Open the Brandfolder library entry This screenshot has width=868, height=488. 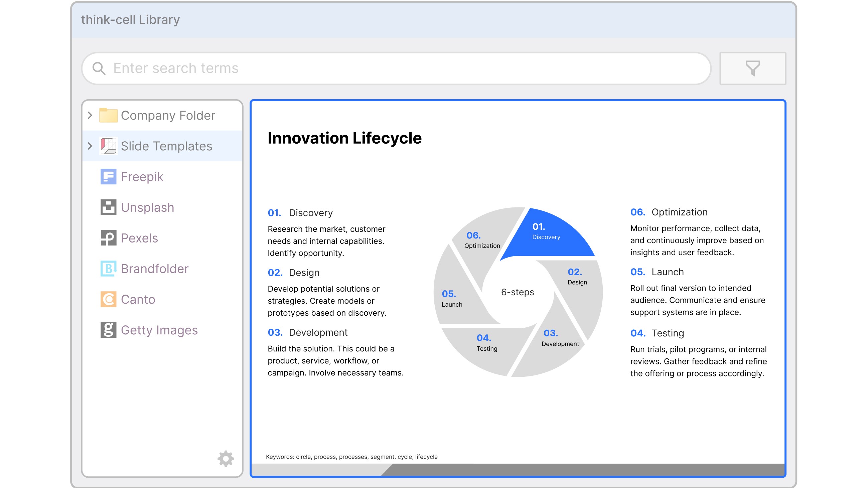click(154, 269)
